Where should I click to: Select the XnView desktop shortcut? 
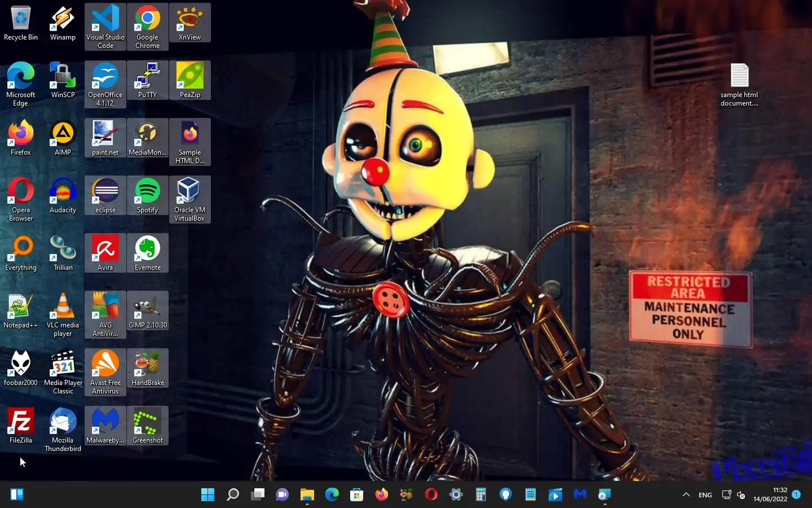[190, 23]
